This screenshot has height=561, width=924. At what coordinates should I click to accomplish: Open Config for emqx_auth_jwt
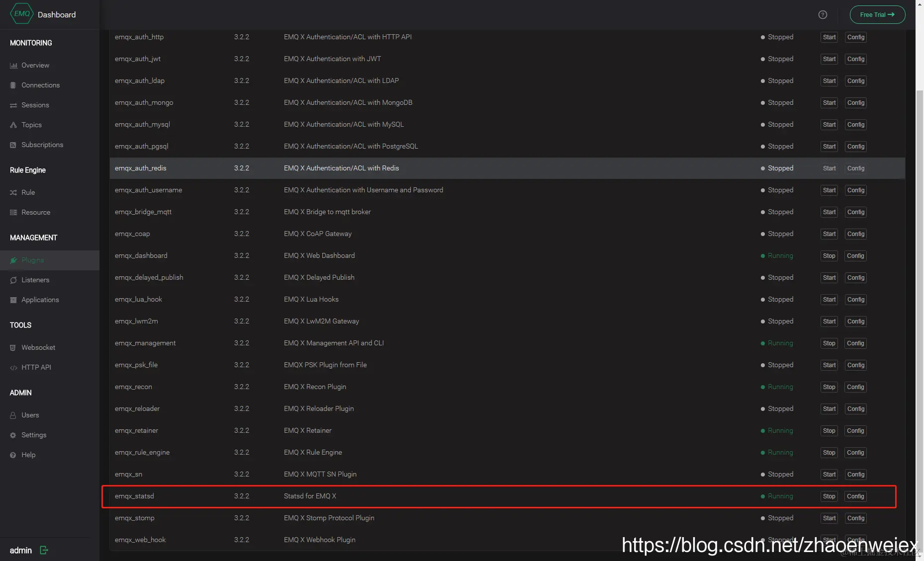[x=856, y=59]
